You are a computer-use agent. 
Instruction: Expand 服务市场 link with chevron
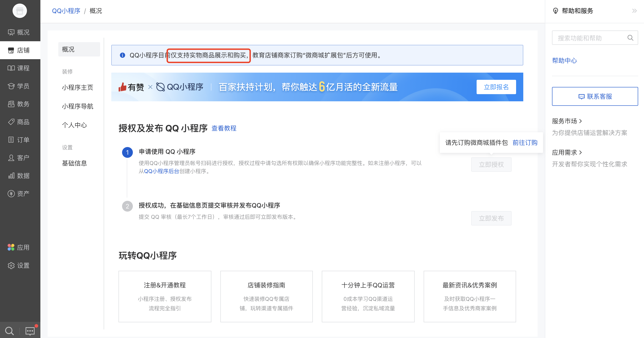[567, 121]
